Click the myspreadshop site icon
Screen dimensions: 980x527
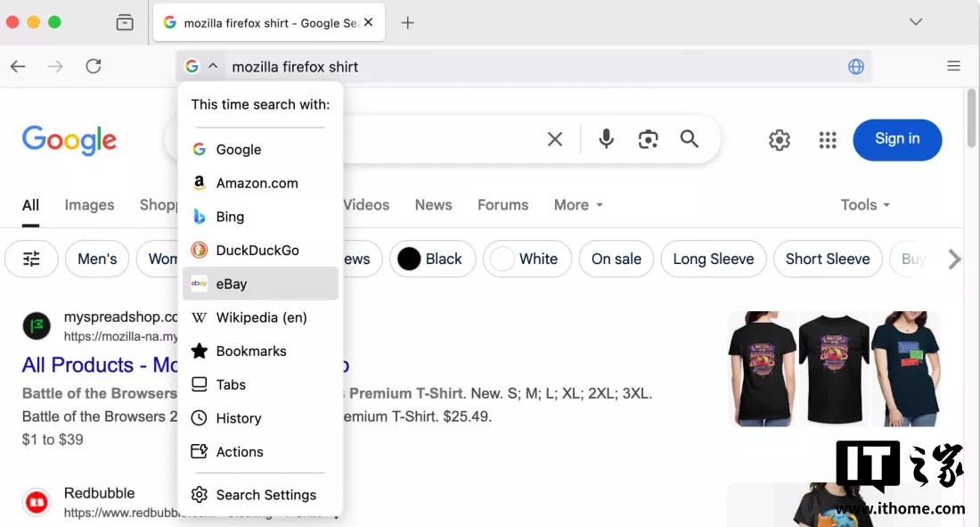tap(37, 326)
